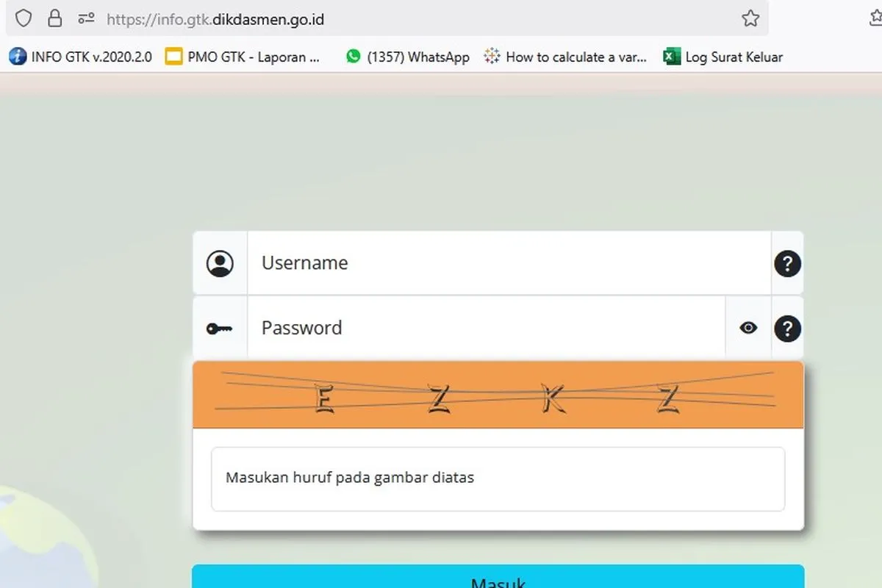Click the padlock site security icon
The height and width of the screenshot is (588, 882).
pos(55,18)
